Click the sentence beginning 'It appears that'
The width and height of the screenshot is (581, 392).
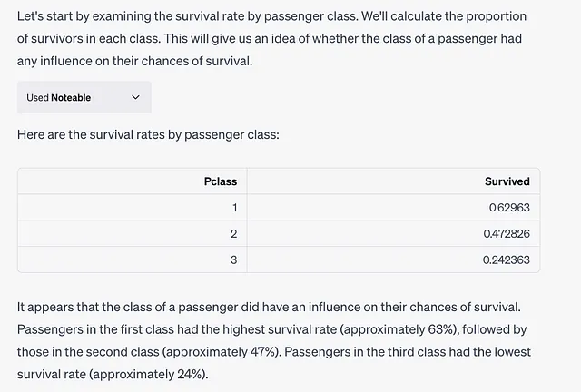(x=269, y=307)
